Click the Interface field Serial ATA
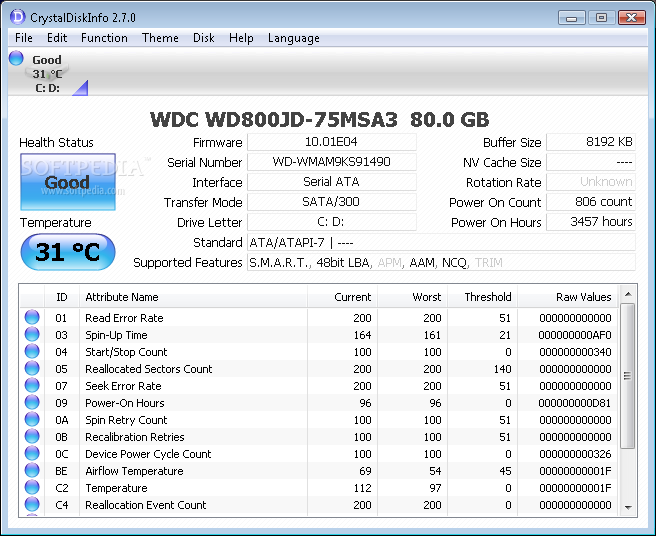This screenshot has width=656, height=536. (x=331, y=182)
